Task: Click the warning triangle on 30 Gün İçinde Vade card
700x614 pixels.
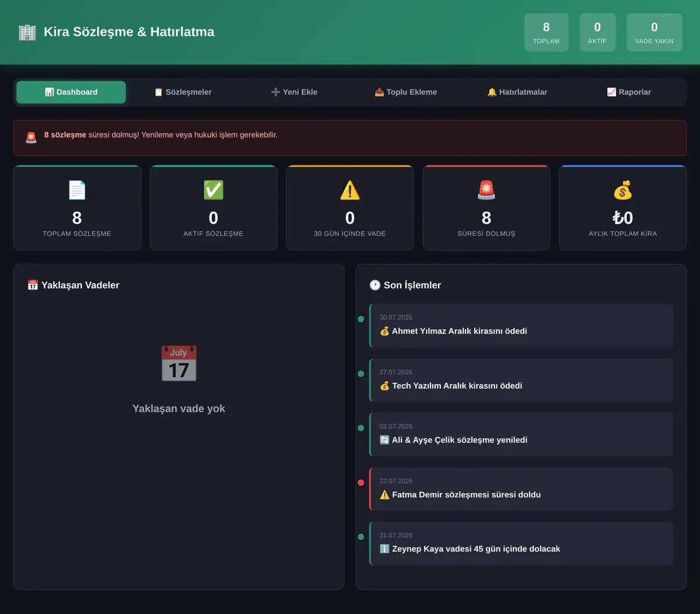Action: (x=350, y=190)
